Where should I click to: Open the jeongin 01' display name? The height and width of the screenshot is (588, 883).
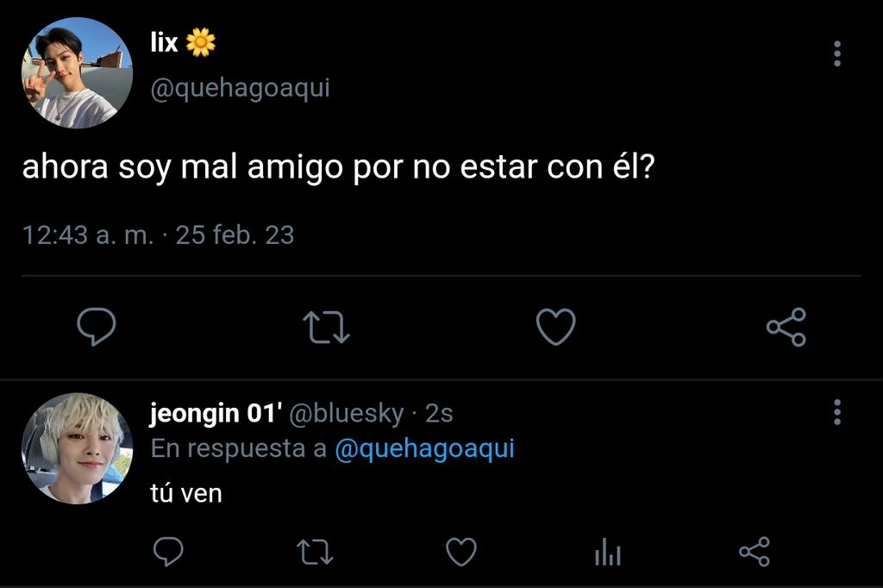point(216,413)
